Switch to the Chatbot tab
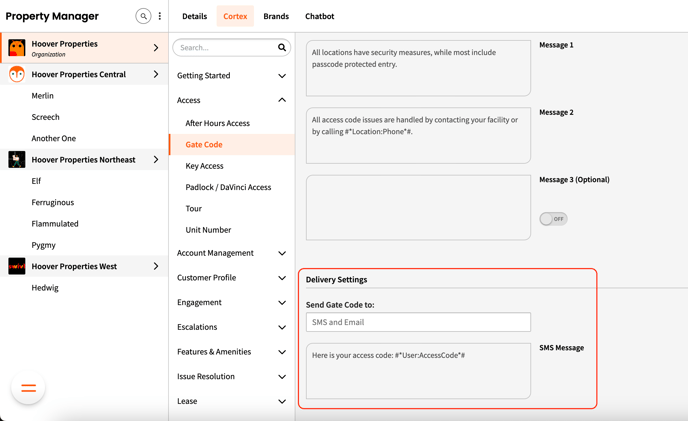 pos(319,16)
